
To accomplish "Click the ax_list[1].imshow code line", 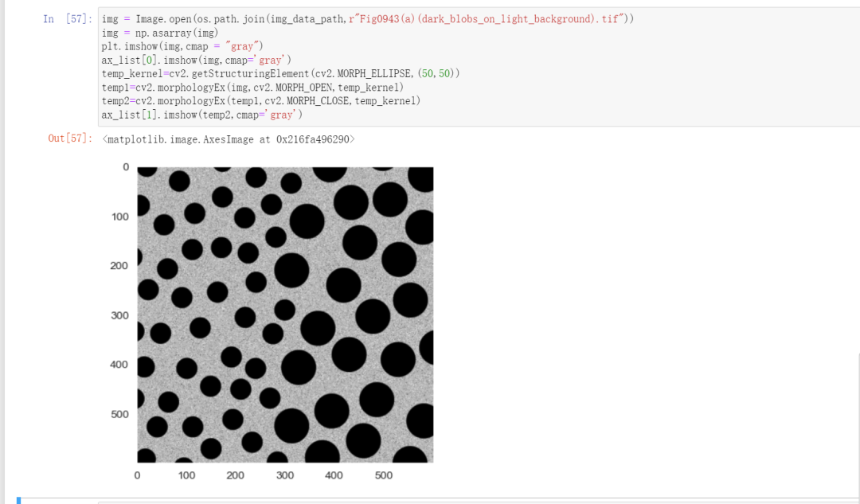I will [201, 115].
